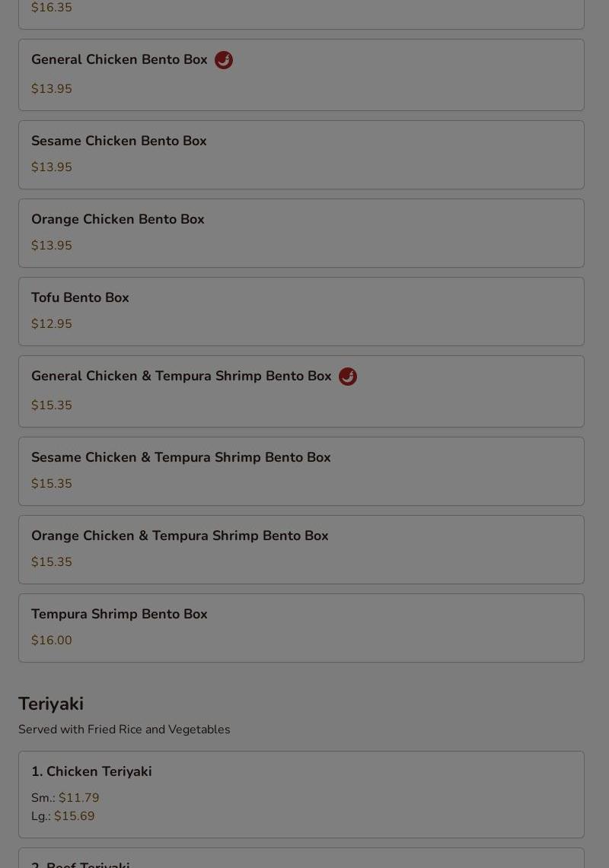
Task: Open 1. Chicken Teriyaki item
Action: coord(301,794)
